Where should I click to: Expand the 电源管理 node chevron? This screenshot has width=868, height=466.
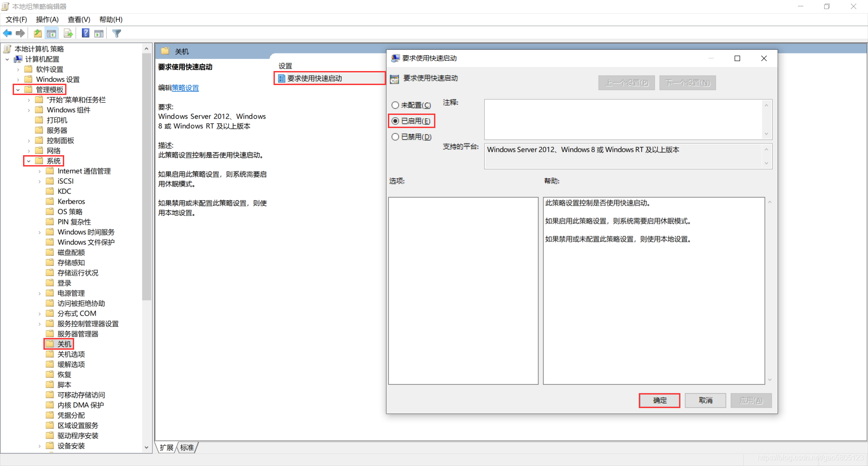[x=40, y=293]
